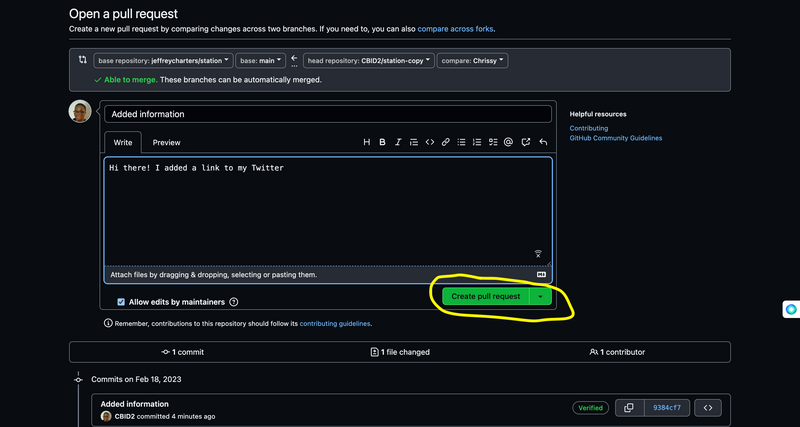Uncheck Allow edits by maintainers
800x427 pixels.
click(x=121, y=301)
